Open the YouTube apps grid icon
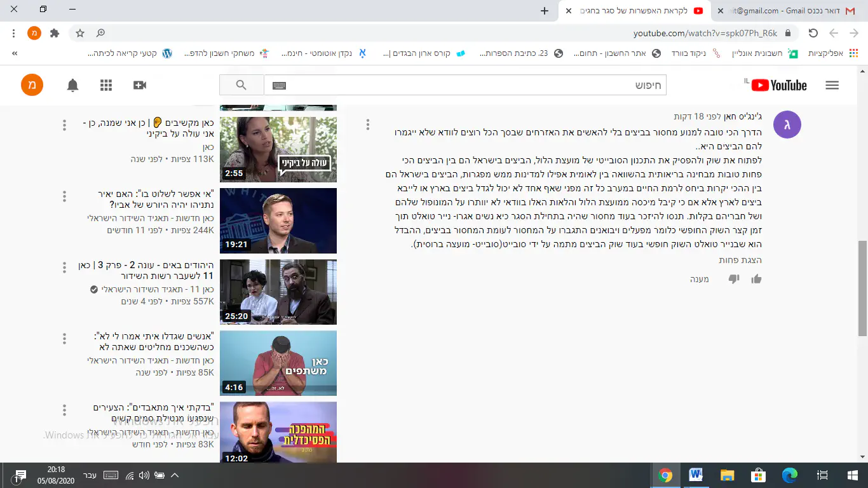 click(106, 85)
